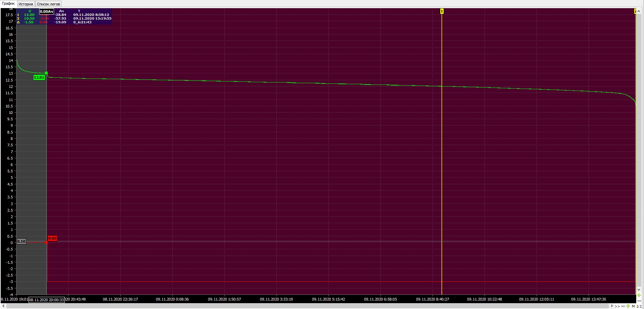The height and width of the screenshot is (309, 644).
Task: Click the 0.00Ач capacity readout box
Action: pos(46,11)
